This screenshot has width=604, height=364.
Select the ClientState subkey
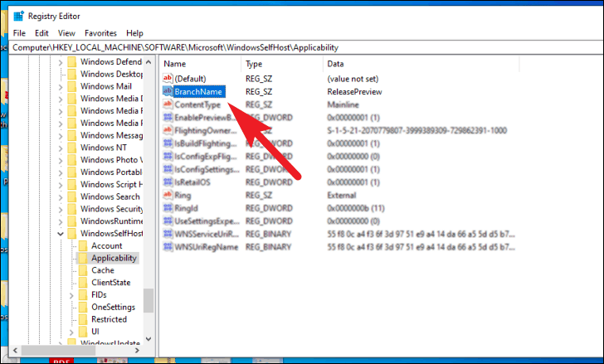pyautogui.click(x=111, y=283)
